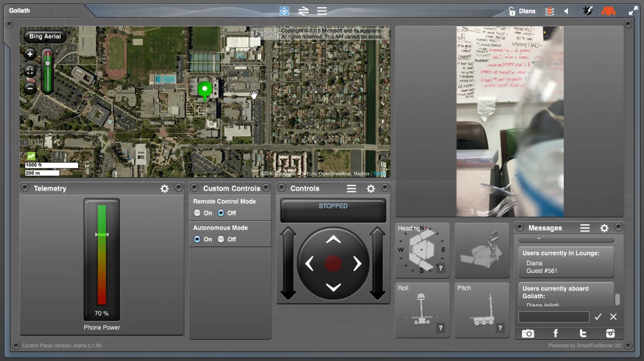
Task: Click the red stop button in d-pad center
Action: point(333,264)
